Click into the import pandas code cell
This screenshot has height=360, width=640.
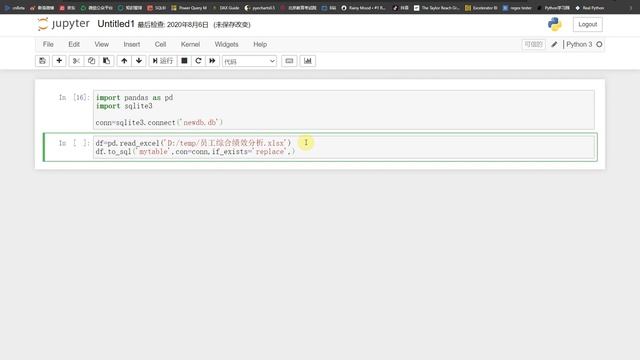tap(344, 110)
